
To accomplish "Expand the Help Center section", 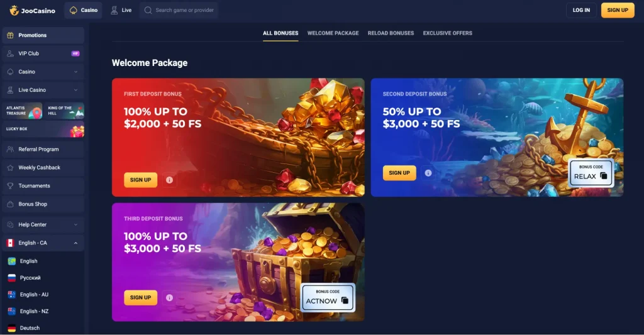I will [43, 224].
